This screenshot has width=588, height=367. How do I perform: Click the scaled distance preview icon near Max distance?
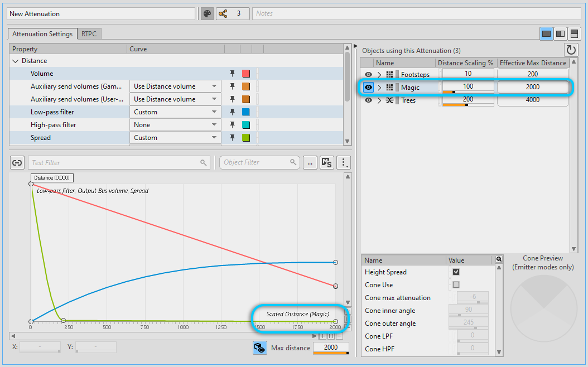click(259, 348)
